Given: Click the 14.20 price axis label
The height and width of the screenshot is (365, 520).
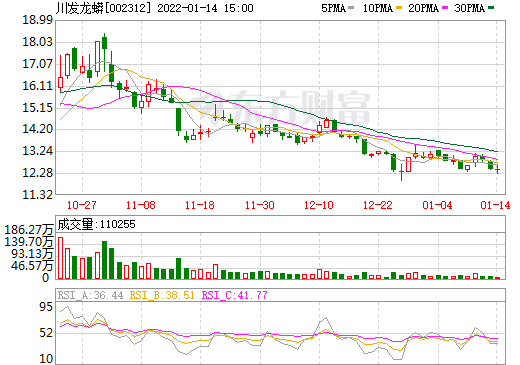Looking at the screenshot, I should 37,129.
